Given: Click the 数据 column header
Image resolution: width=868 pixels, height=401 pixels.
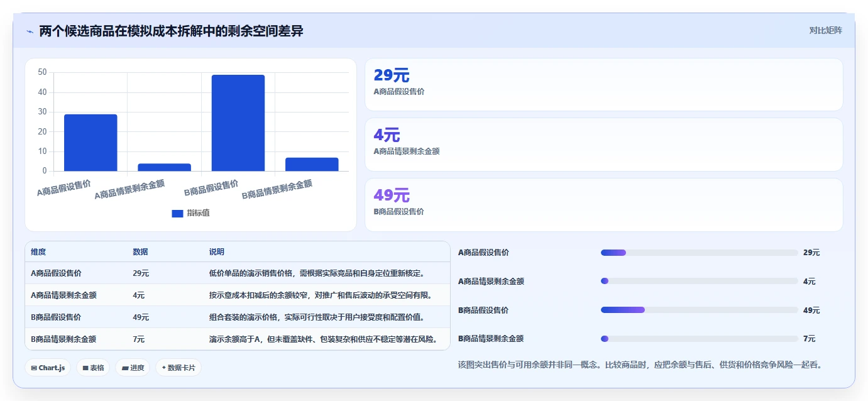Looking at the screenshot, I should click(140, 252).
